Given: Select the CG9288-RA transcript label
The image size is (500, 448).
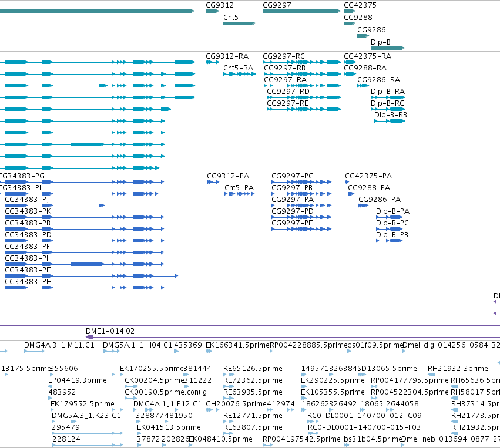Looking at the screenshot, I should point(365,68).
